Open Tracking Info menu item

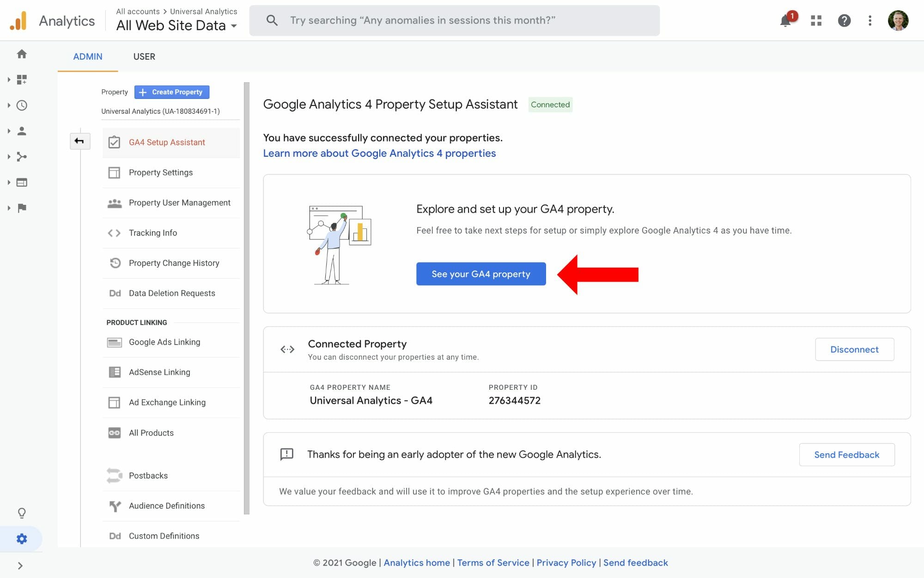point(171,233)
